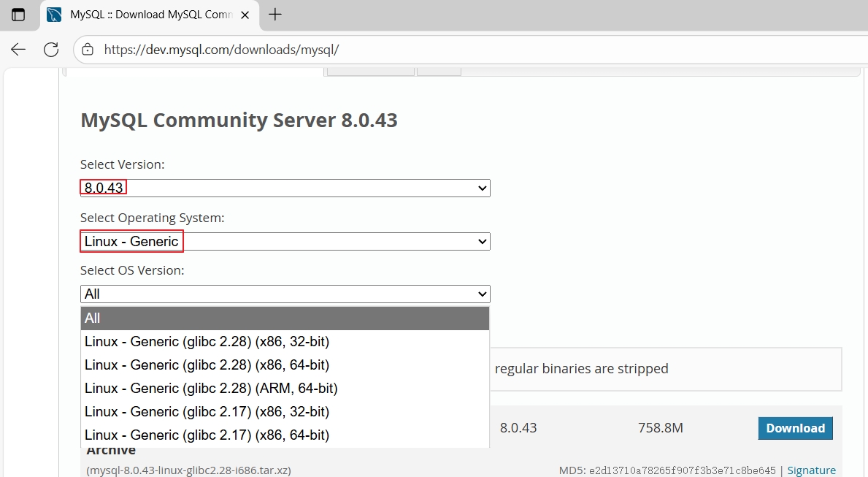Image resolution: width=868 pixels, height=477 pixels.
Task: Open the Signature link next to the MD5
Action: [x=812, y=470]
